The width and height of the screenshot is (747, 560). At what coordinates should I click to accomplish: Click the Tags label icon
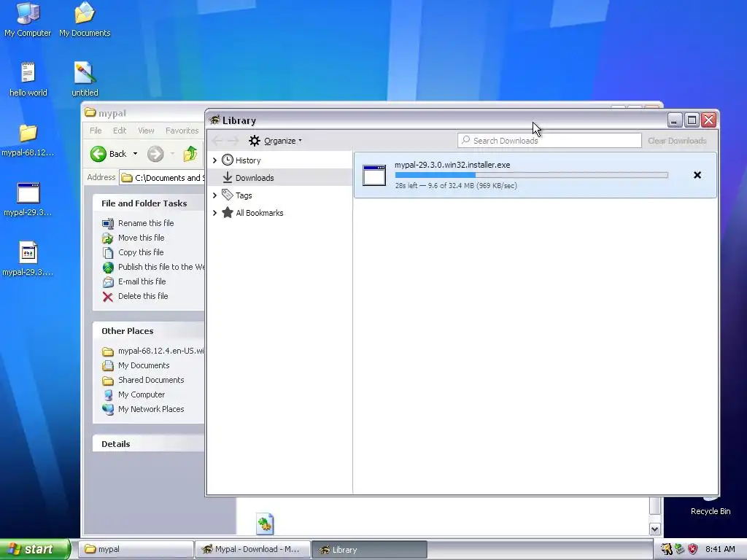coord(228,195)
